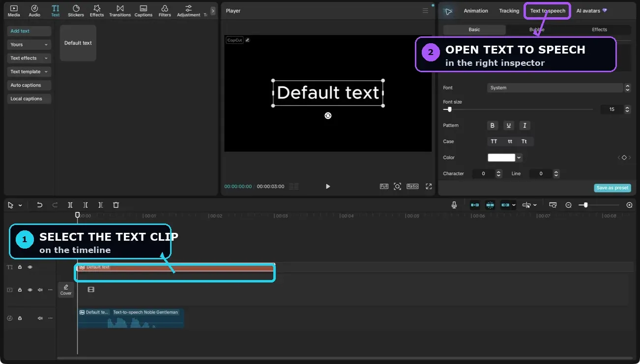Viewport: 640px width, 364px height.
Task: Open the linkage options dropdown arrow
Action: tap(514, 205)
